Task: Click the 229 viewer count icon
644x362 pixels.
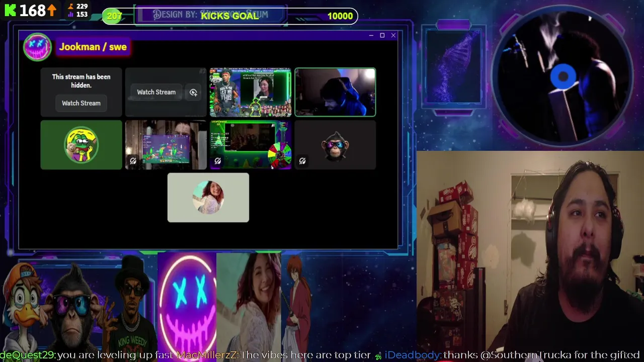Action: point(71,7)
